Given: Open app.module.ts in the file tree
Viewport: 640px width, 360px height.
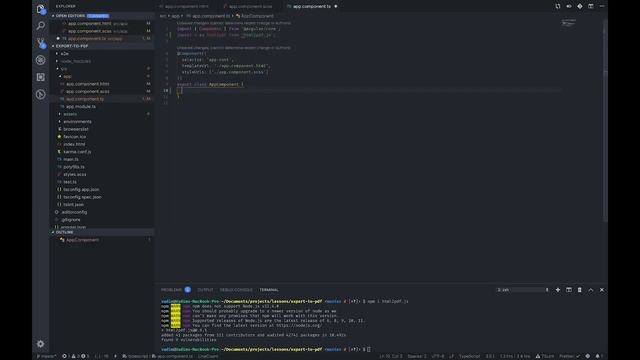Looking at the screenshot, I should coord(81,107).
